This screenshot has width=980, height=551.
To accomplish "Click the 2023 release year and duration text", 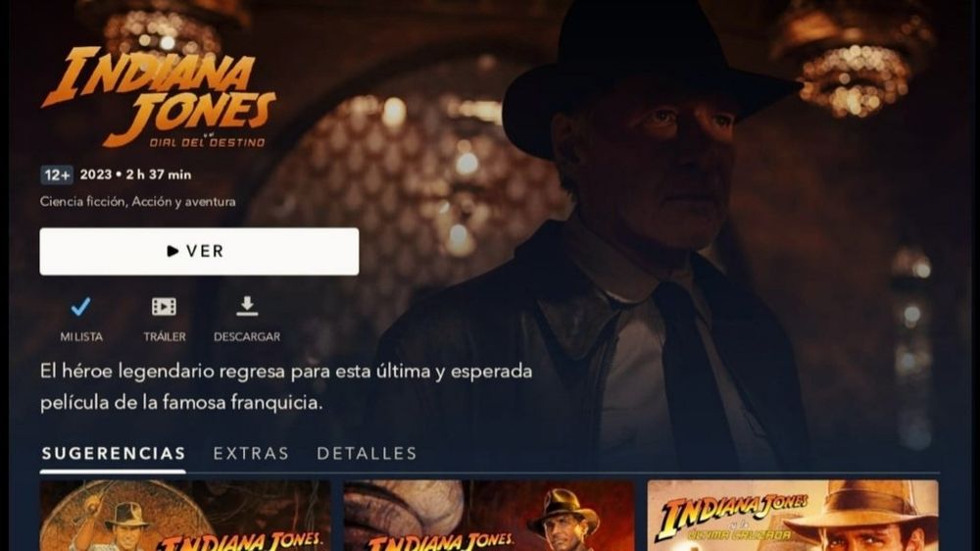I will (x=135, y=175).
